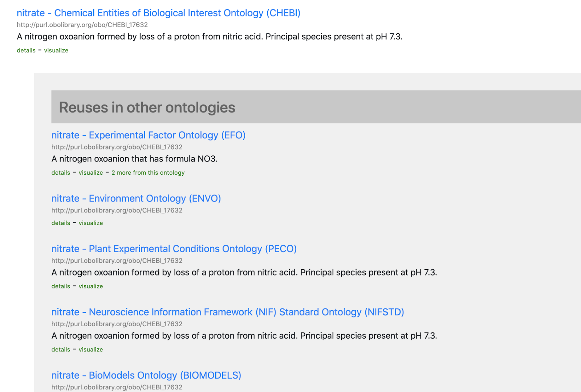This screenshot has width=581, height=392.
Task: Click the 'Reuses in other ontologies' header
Action: tap(147, 107)
